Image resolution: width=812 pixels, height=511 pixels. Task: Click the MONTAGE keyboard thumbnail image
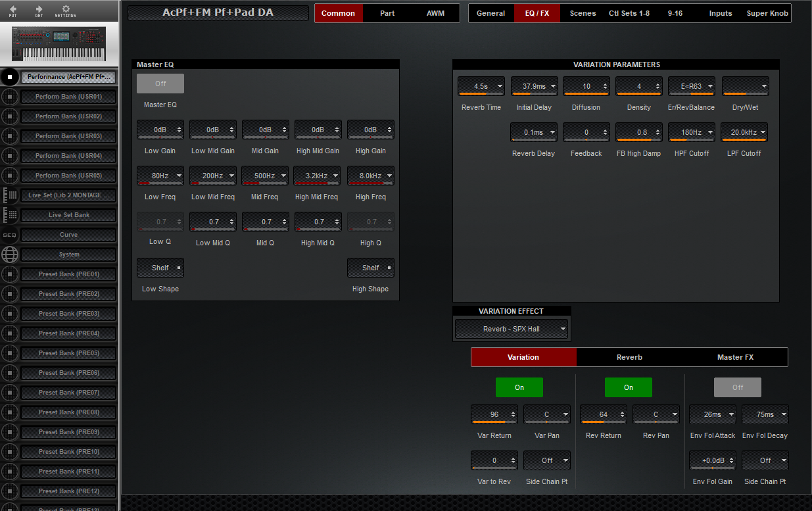point(60,45)
